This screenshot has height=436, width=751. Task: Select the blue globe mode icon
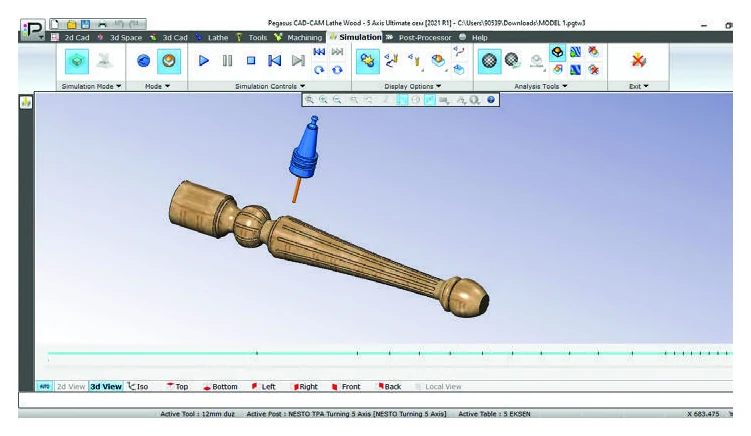tap(143, 61)
